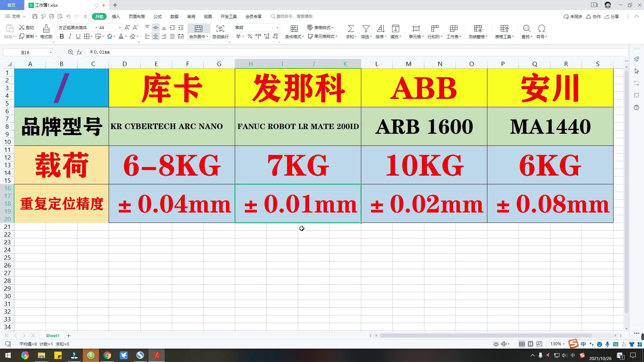This screenshot has width=644, height=362.
Task: Click the Cut (剪切) scissors tool
Action: pos(26,27)
